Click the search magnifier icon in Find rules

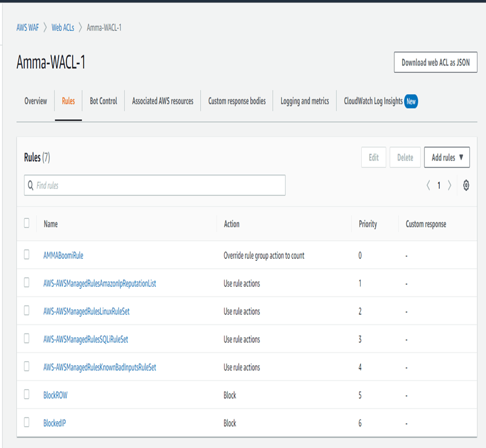[31, 186]
